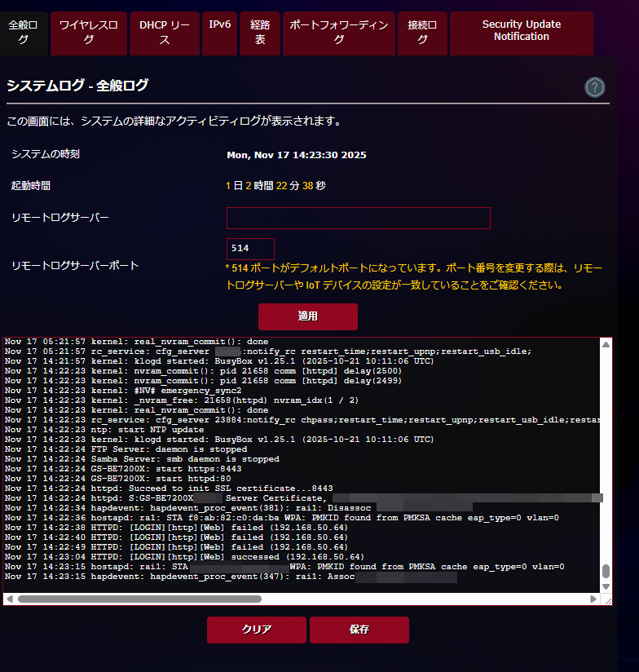Image resolution: width=639 pixels, height=672 pixels.
Task: Switch to the ワイヤレスログ tab
Action: tap(88, 33)
